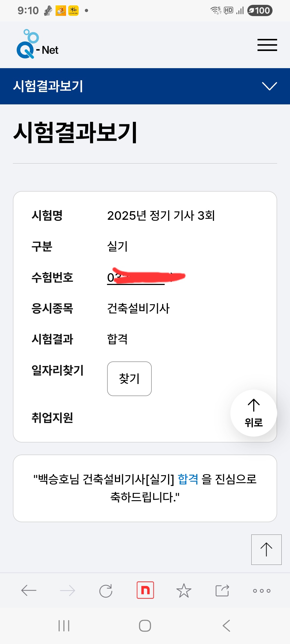Reload the page with refresh icon

[106, 590]
